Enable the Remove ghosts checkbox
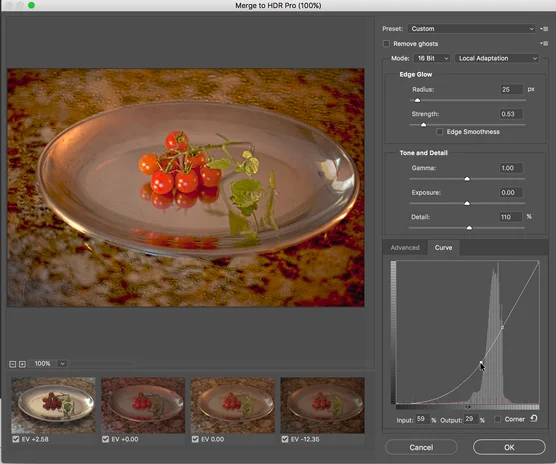 click(x=387, y=44)
